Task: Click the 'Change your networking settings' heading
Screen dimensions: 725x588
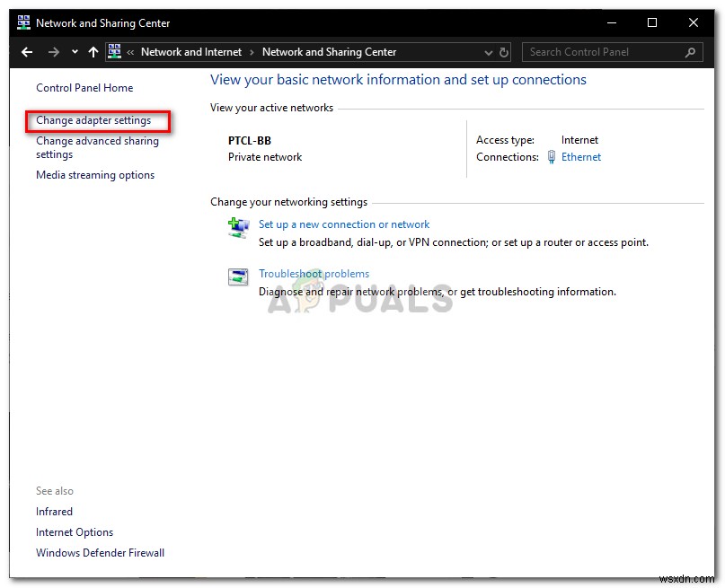Action: coord(289,202)
